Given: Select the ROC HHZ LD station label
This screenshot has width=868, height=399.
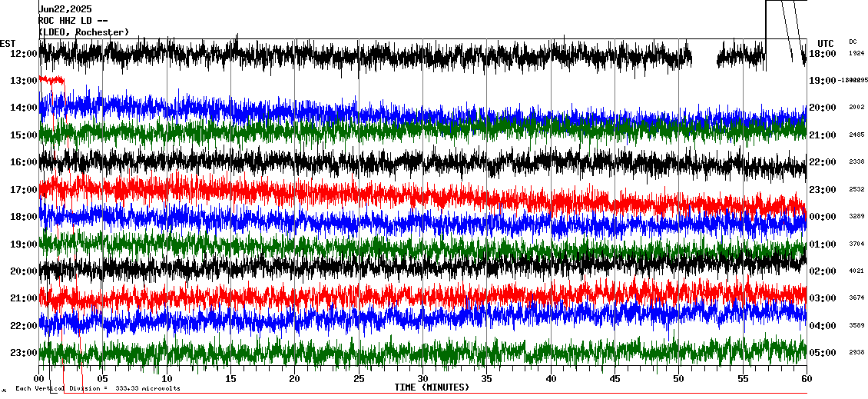Looking at the screenshot, I should [x=72, y=21].
